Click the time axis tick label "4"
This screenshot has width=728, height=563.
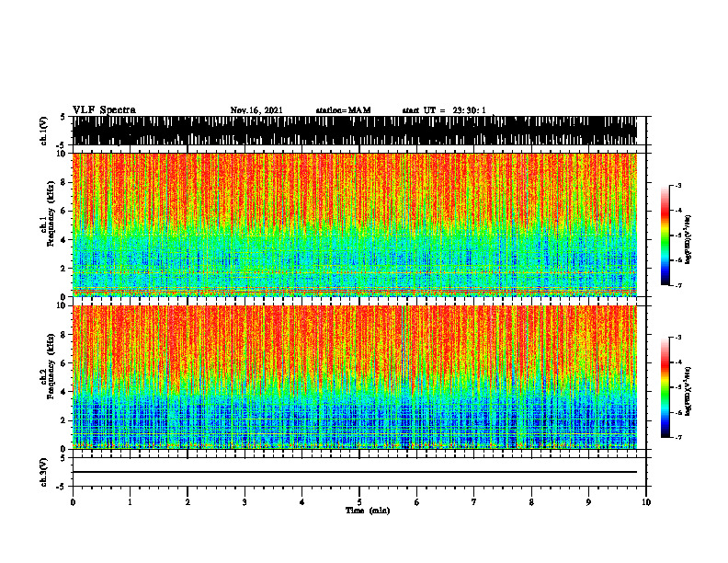pyautogui.click(x=302, y=501)
